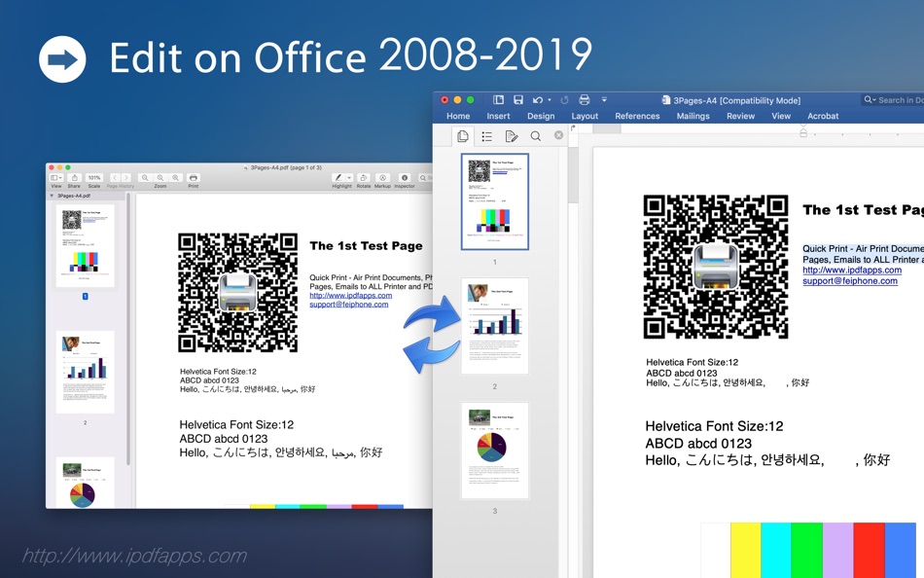Screen dimensions: 924x578
Task: Open the Inspector in Preview
Action: point(405,177)
